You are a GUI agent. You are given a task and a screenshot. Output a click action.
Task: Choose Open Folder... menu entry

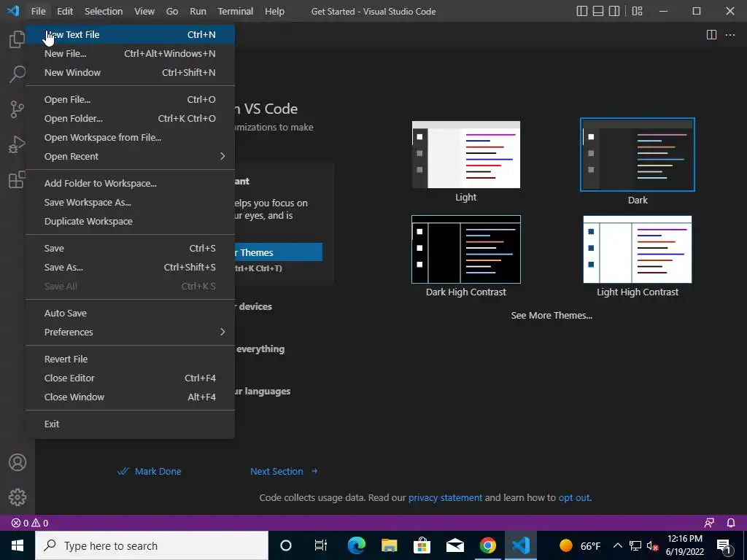[130, 119]
